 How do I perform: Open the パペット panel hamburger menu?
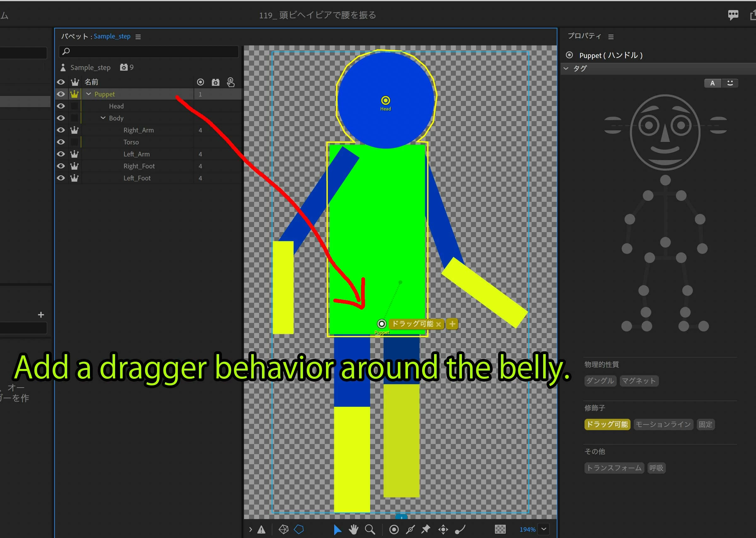[x=138, y=37]
